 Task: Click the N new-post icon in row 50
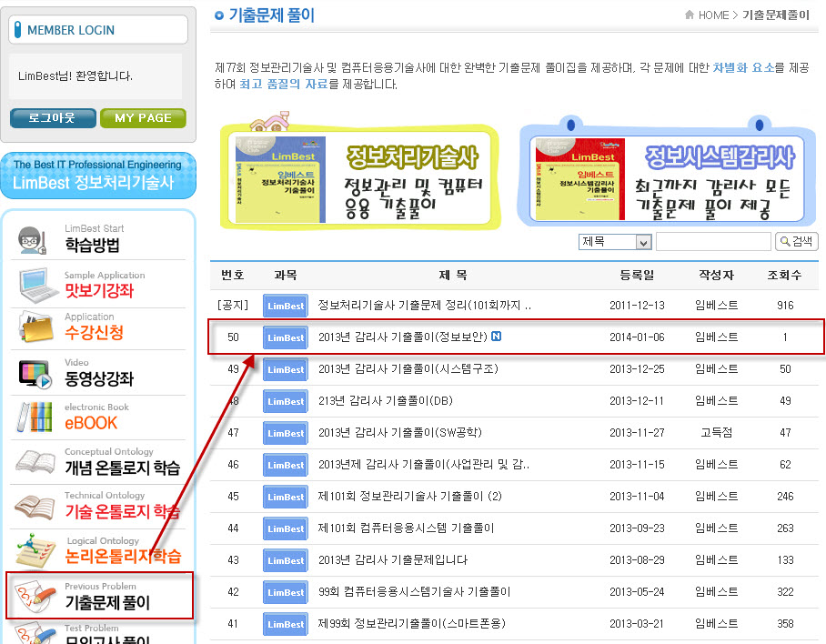[x=496, y=336]
